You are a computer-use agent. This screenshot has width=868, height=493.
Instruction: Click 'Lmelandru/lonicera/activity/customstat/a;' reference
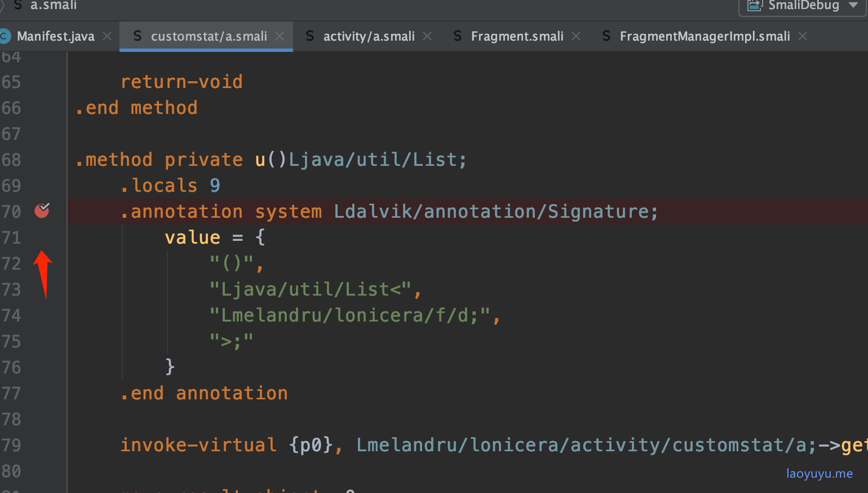click(x=586, y=445)
